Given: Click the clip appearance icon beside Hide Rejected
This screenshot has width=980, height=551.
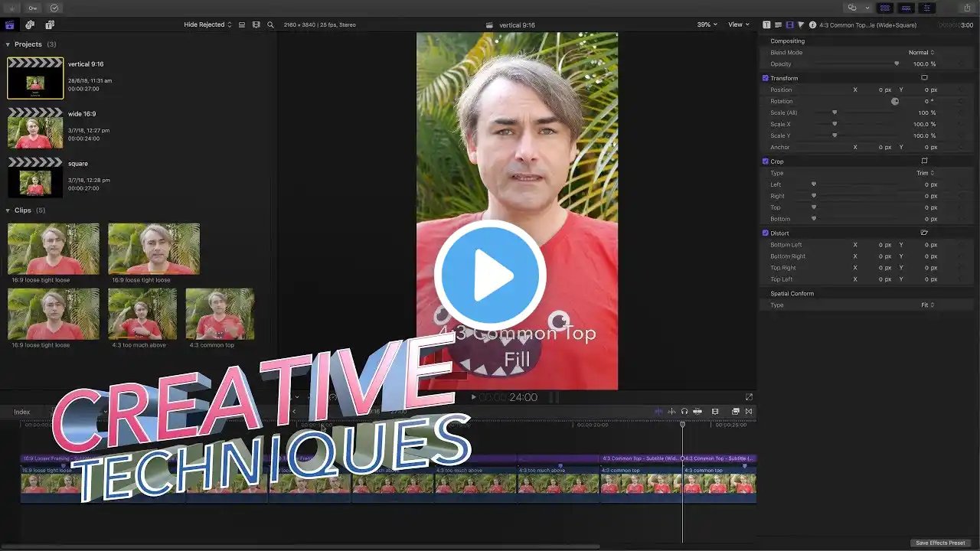Looking at the screenshot, I should pos(242,25).
